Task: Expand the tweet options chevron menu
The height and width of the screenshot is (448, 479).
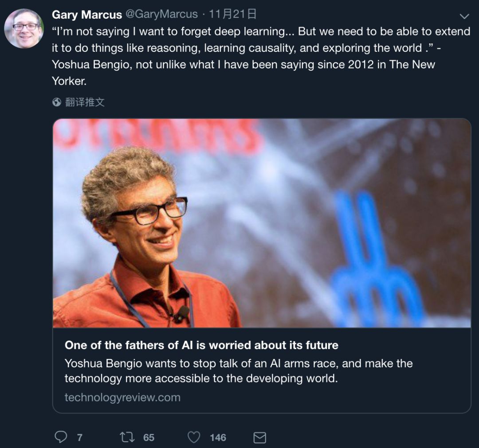Action: click(x=464, y=17)
